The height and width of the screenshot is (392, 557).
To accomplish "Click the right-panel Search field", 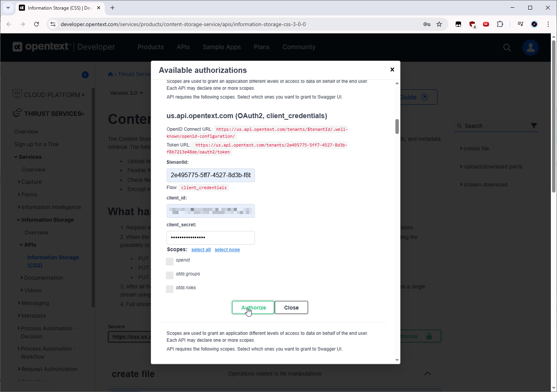I will [x=493, y=126].
